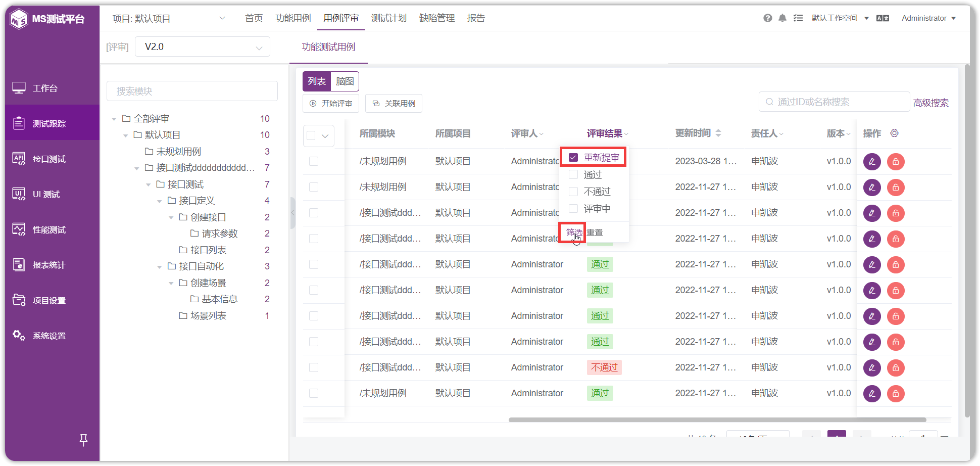Screen dimensions: 980x466
Task: Open the 高级搜索 link
Action: (930, 103)
